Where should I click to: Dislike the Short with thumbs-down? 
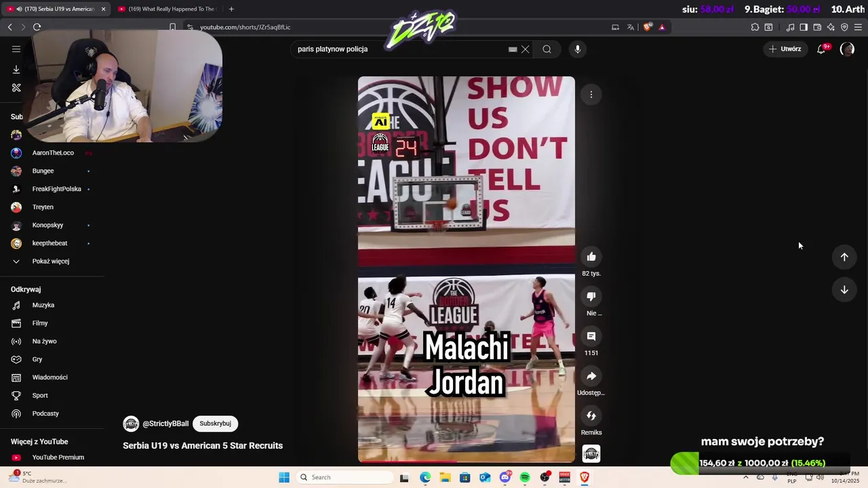pyautogui.click(x=591, y=296)
